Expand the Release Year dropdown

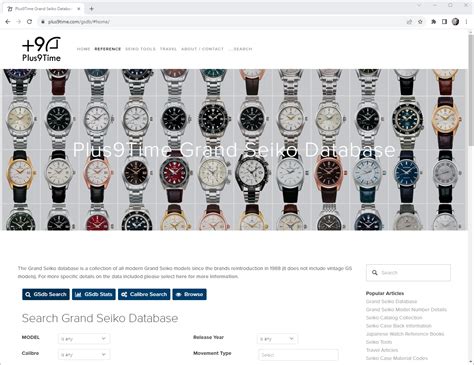pyautogui.click(x=277, y=339)
